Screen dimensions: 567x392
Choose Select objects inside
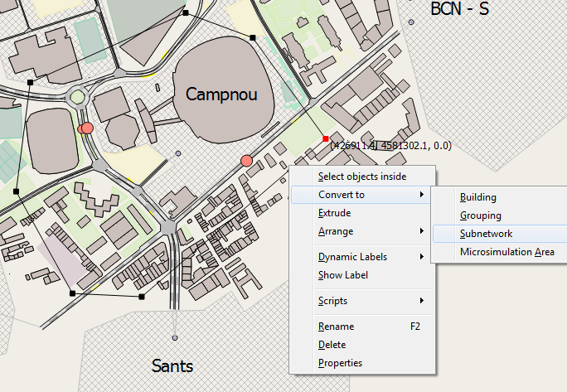point(362,177)
